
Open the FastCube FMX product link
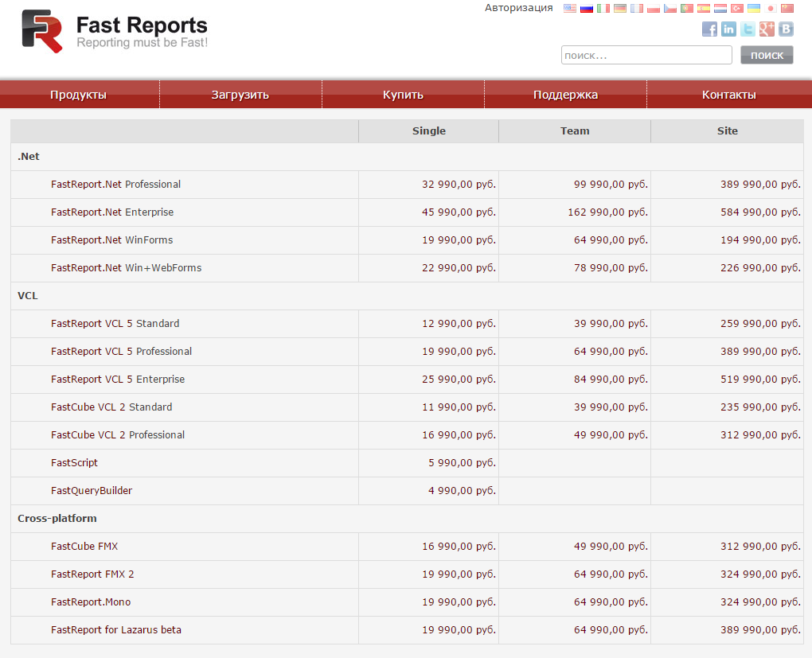(84, 547)
